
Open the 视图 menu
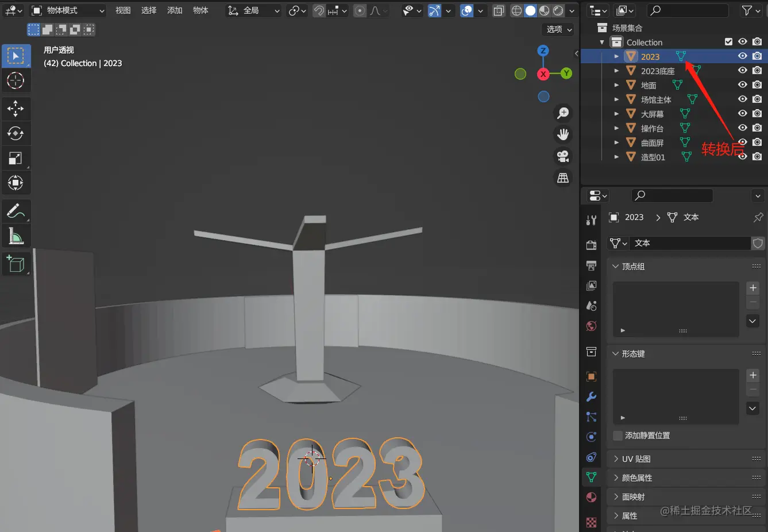click(x=123, y=10)
